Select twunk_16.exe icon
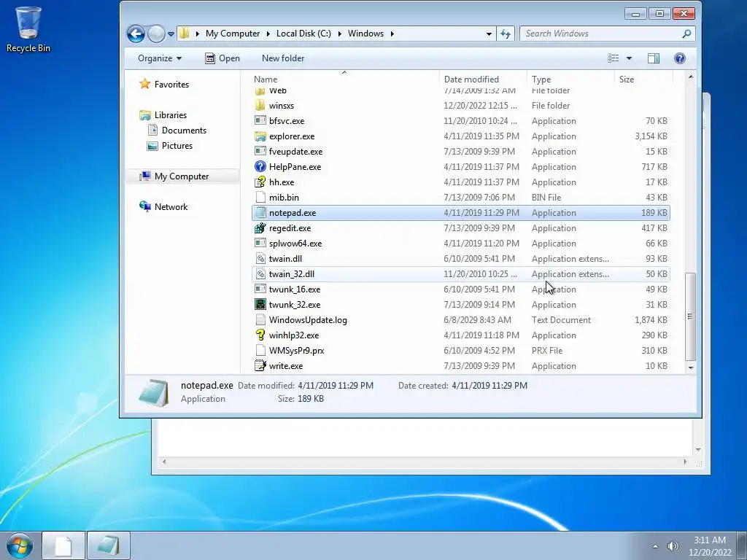747x560 pixels. [x=260, y=289]
